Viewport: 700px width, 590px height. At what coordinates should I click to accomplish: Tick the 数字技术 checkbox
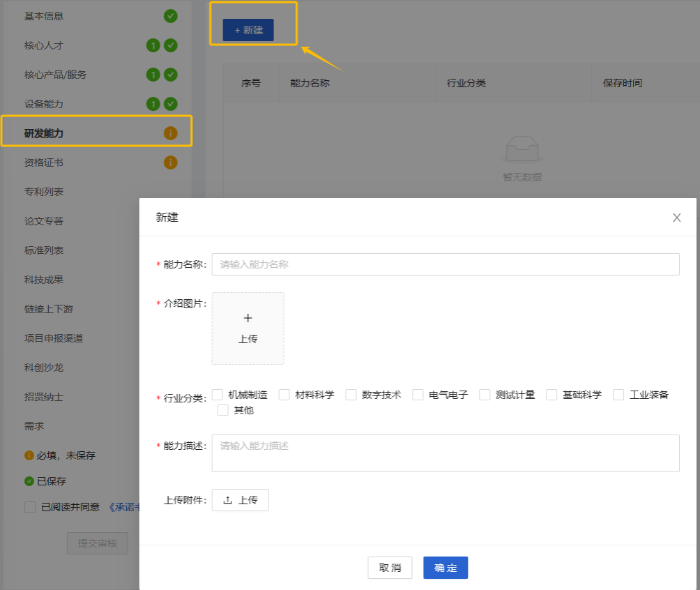pyautogui.click(x=351, y=395)
